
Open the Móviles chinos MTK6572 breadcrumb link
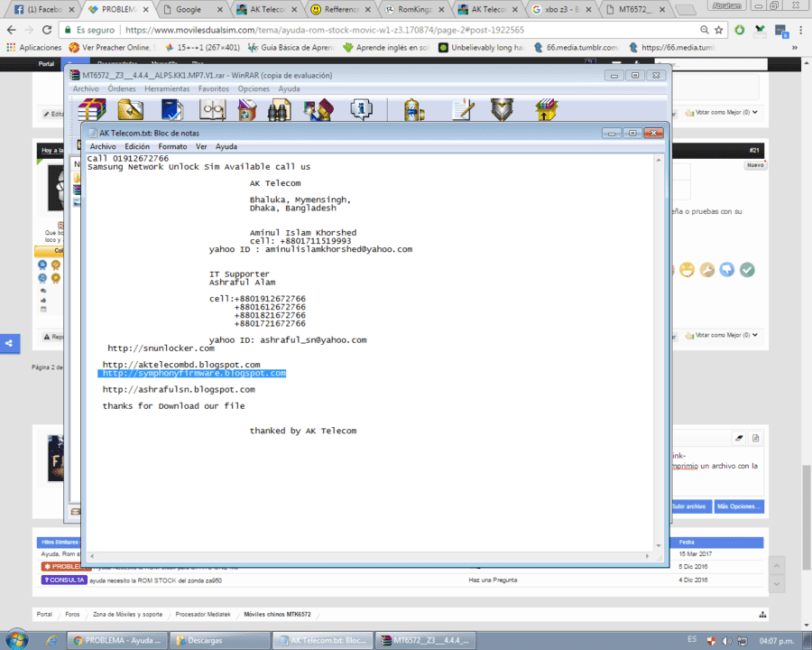(278, 614)
